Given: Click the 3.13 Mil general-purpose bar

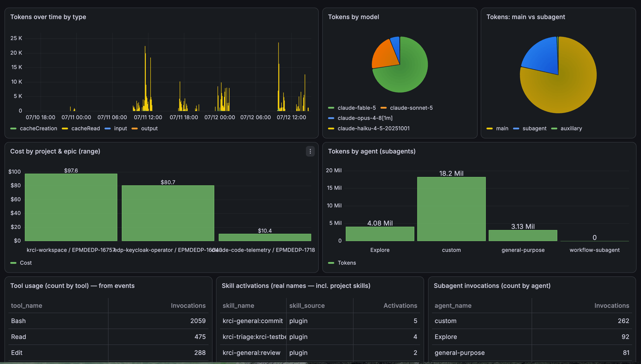Looking at the screenshot, I should click(x=523, y=236).
